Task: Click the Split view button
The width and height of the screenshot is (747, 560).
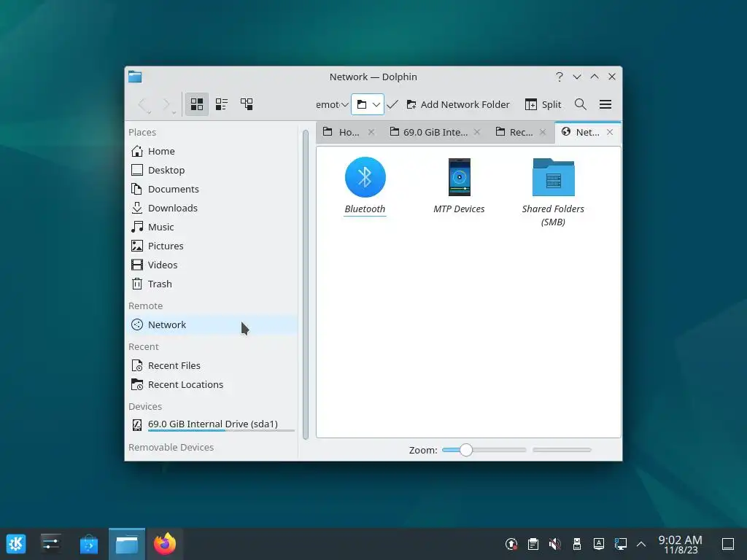Action: (543, 104)
